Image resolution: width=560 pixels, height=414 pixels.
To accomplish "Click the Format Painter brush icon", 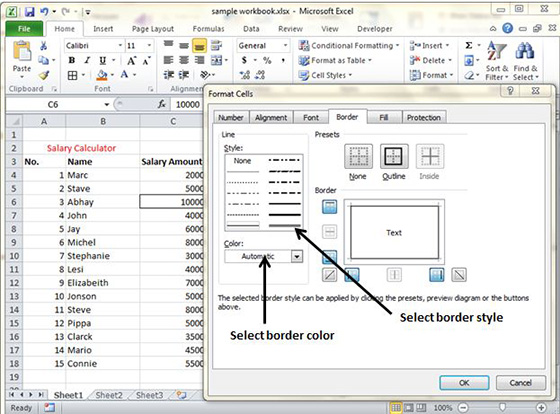I will [x=44, y=75].
